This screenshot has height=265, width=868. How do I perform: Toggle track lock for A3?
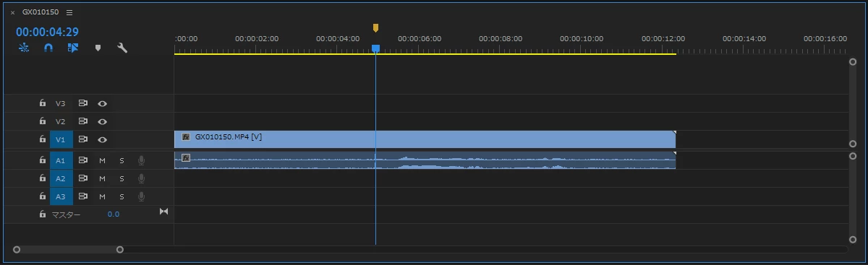point(42,196)
